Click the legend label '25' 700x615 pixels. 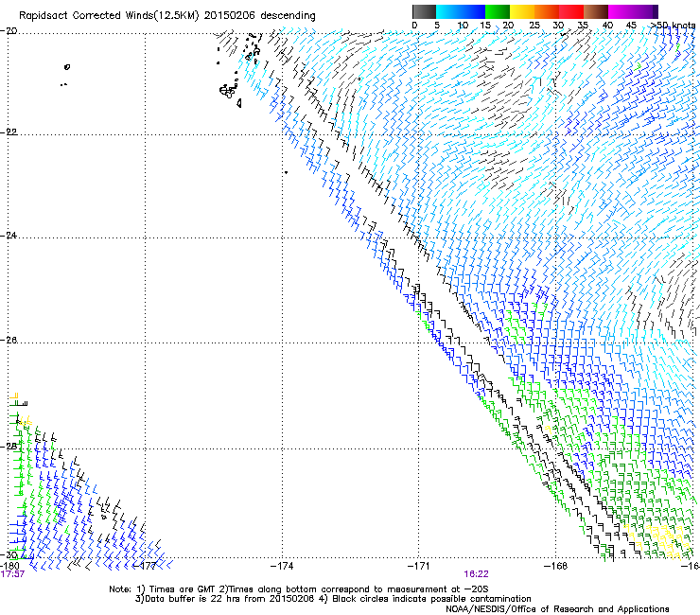(x=534, y=26)
